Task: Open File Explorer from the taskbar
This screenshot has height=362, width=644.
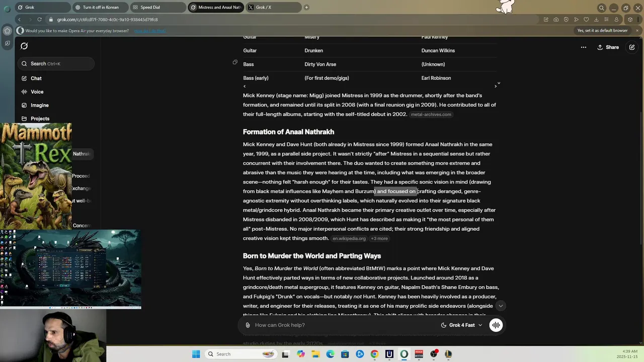Action: [315, 354]
